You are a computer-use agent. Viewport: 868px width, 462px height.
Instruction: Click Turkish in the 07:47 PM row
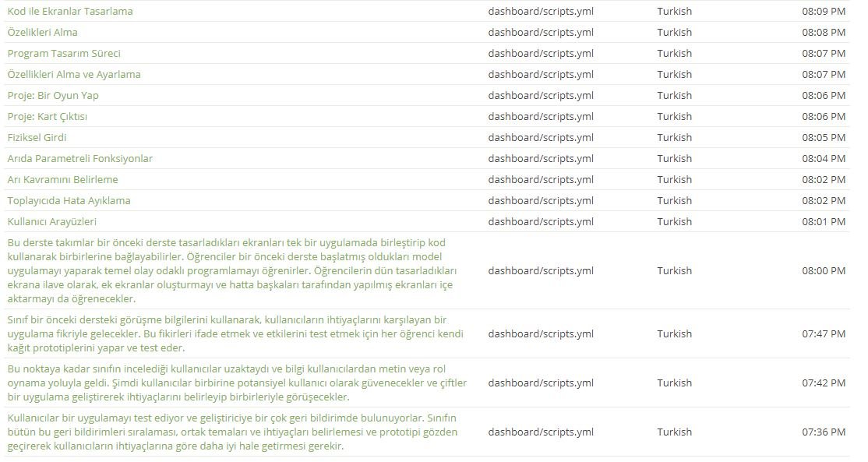point(674,333)
